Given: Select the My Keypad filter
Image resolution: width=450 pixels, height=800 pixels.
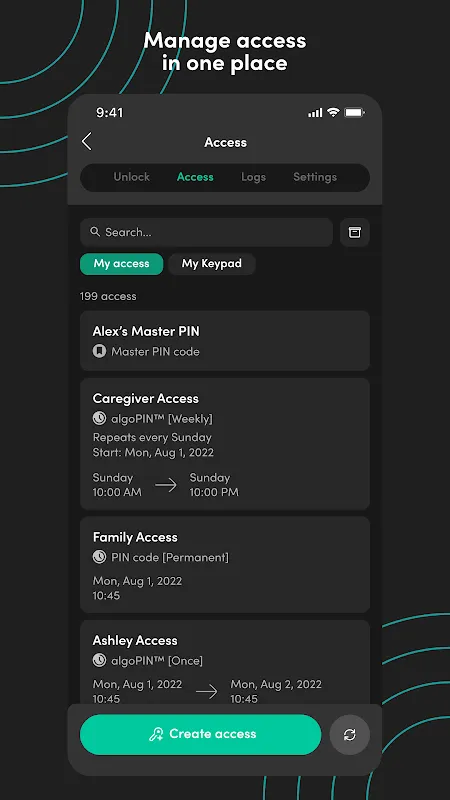Looking at the screenshot, I should point(212,264).
